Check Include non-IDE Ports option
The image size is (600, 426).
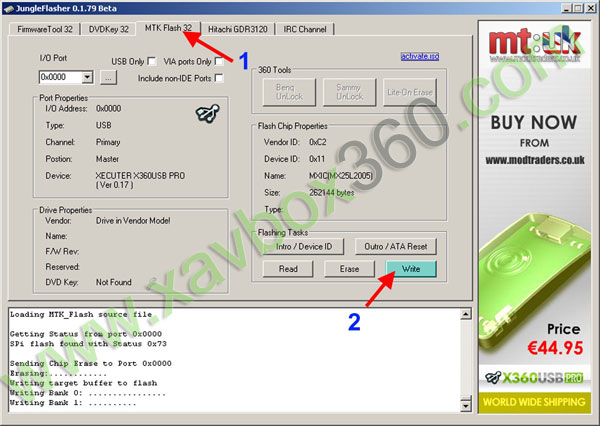pos(219,78)
